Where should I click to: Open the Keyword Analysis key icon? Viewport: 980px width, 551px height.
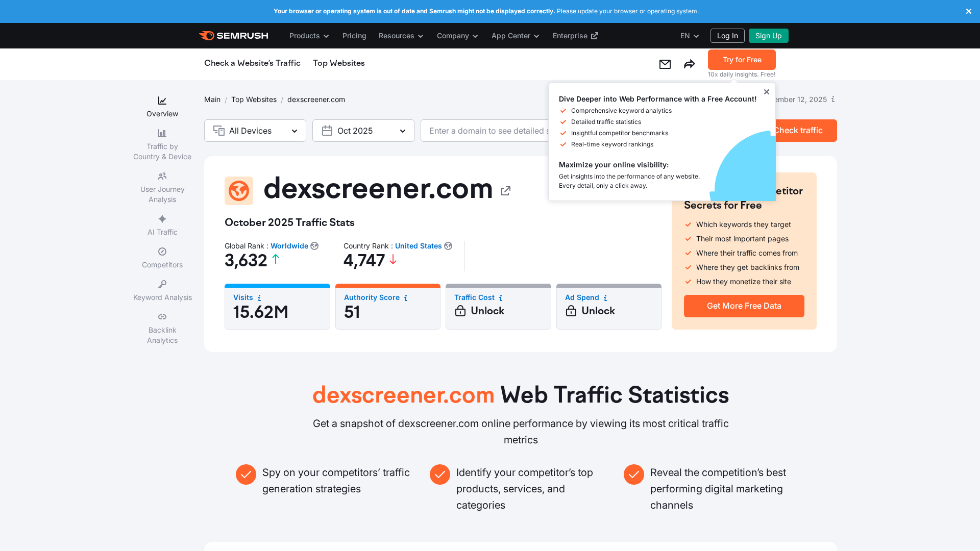[162, 285]
